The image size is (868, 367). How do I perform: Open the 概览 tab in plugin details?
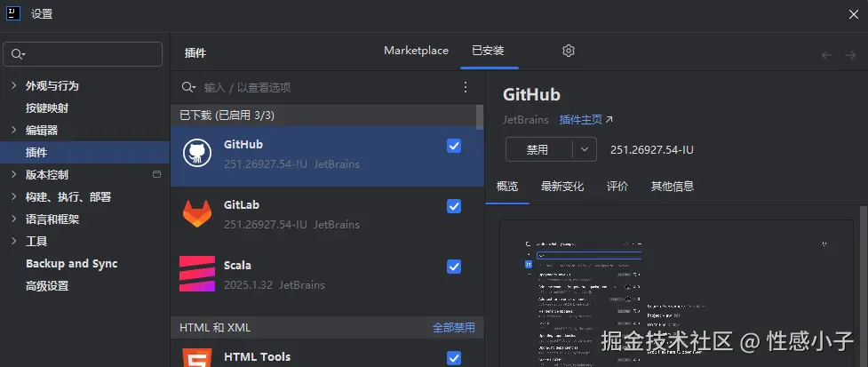[507, 186]
